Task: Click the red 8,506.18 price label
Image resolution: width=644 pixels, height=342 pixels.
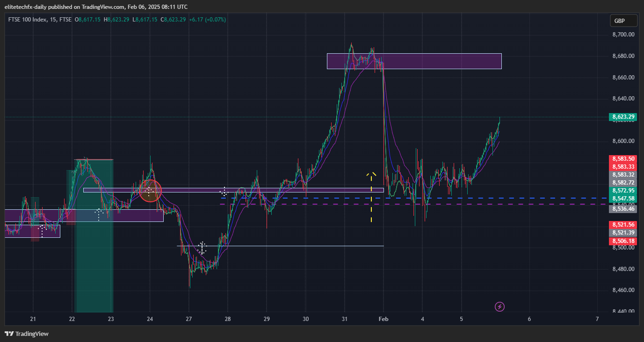Action: point(623,241)
